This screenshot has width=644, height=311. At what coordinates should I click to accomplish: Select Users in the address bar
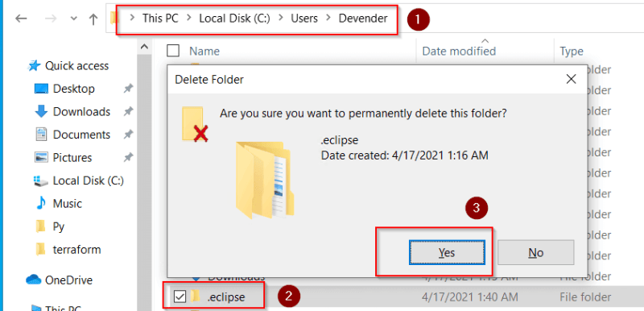click(x=304, y=19)
